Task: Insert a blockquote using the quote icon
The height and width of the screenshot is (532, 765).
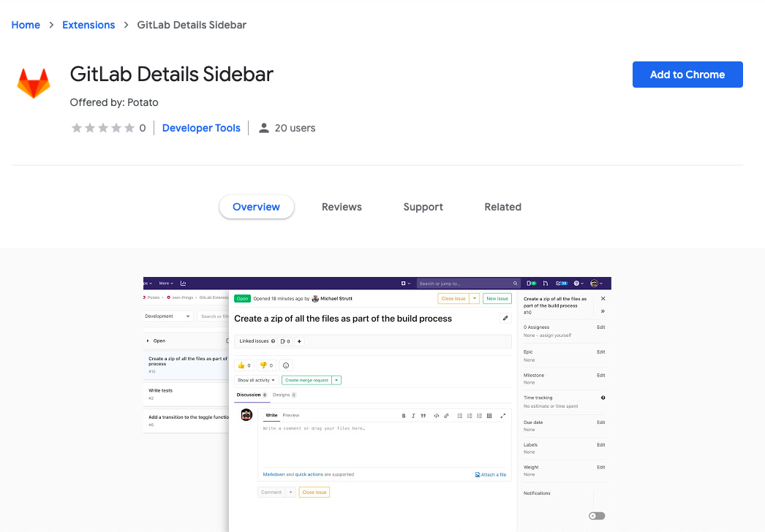Action: click(422, 415)
